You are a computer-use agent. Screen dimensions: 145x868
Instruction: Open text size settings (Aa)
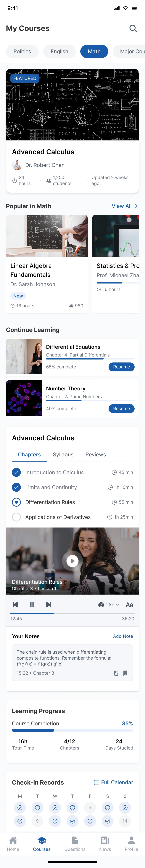point(129,604)
